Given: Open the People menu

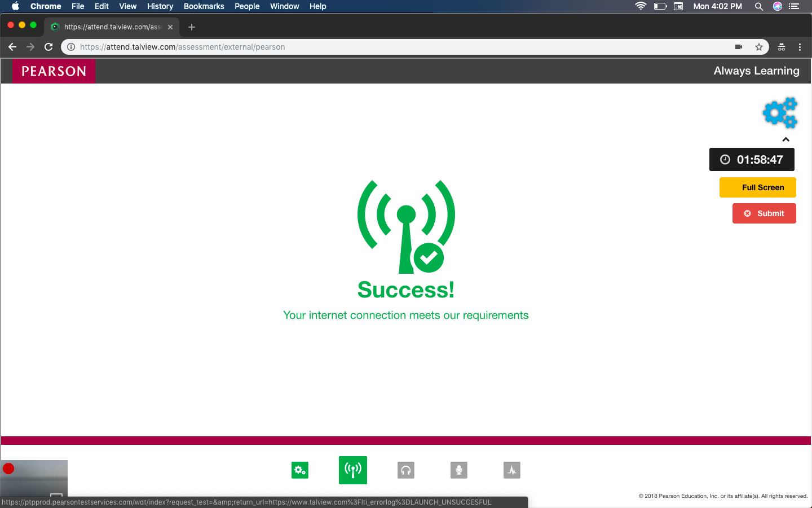Looking at the screenshot, I should [x=247, y=6].
